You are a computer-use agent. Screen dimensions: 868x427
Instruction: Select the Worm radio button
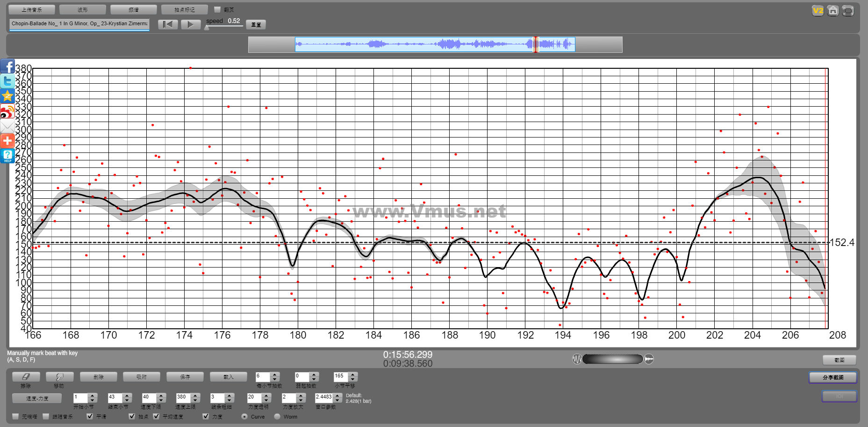pyautogui.click(x=278, y=416)
